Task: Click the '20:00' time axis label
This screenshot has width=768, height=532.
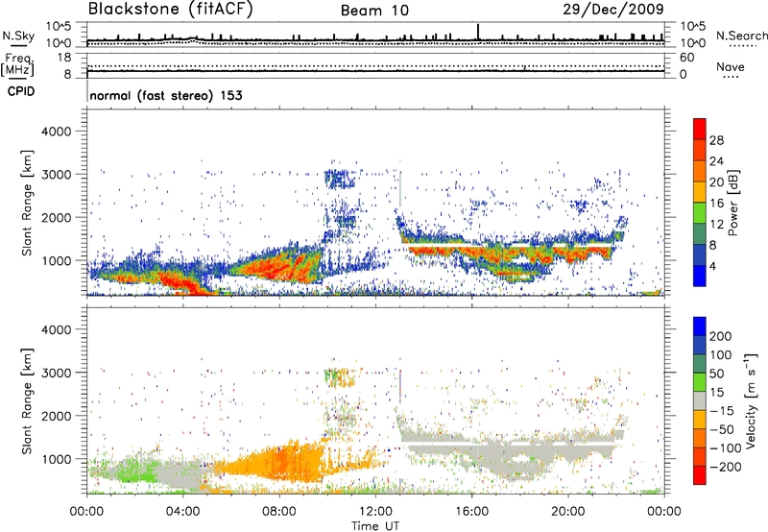Action: (567, 512)
